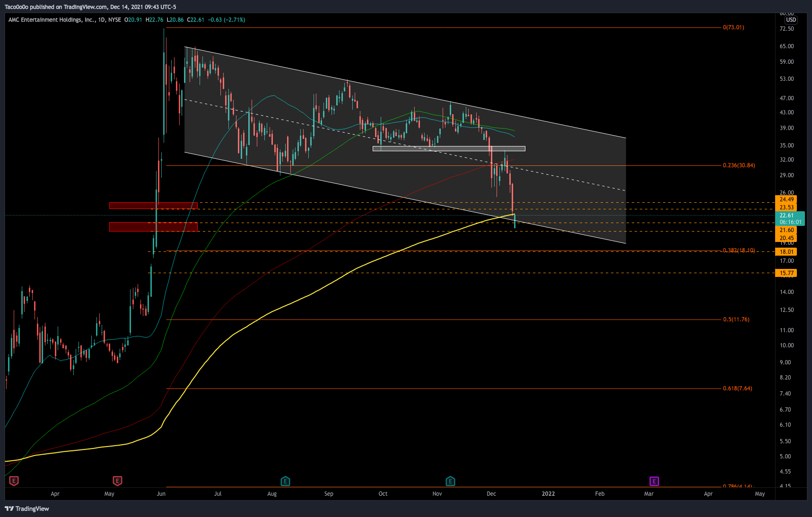The width and height of the screenshot is (812, 517).
Task: Click the orange 15.77 price label
Action: click(x=786, y=273)
